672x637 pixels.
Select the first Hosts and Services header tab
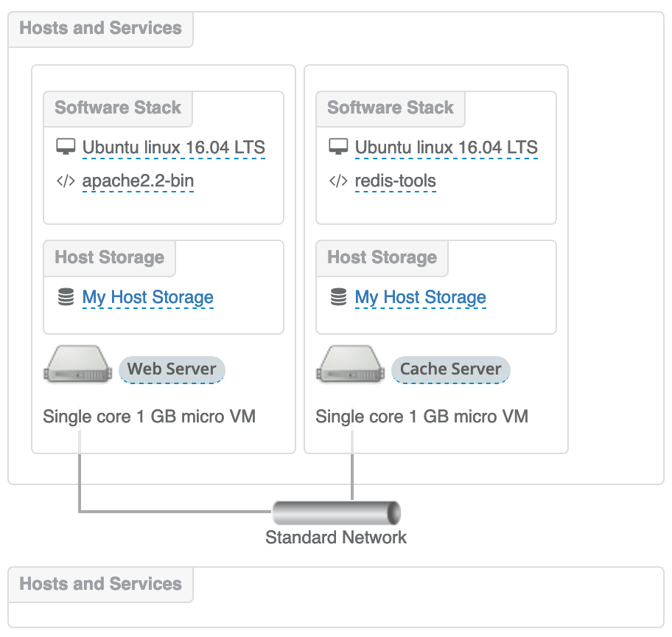(x=101, y=29)
